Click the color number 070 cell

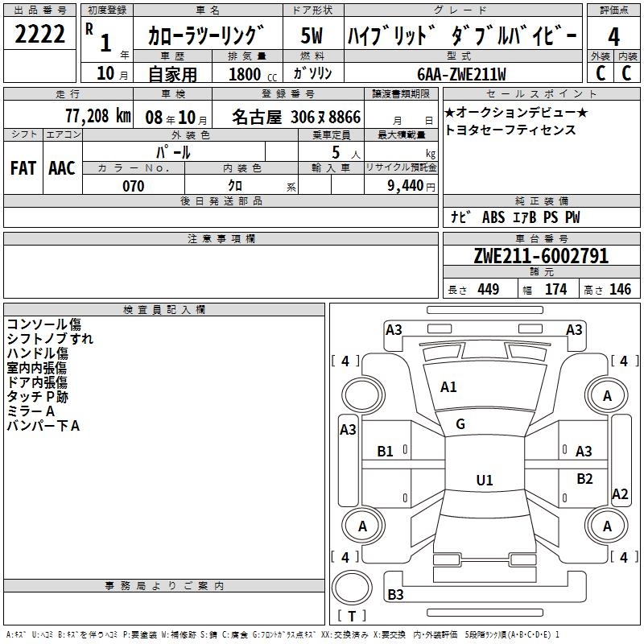click(x=134, y=186)
